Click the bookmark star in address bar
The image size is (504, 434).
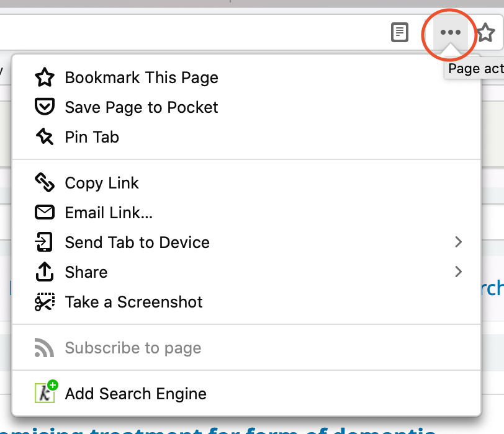(485, 33)
